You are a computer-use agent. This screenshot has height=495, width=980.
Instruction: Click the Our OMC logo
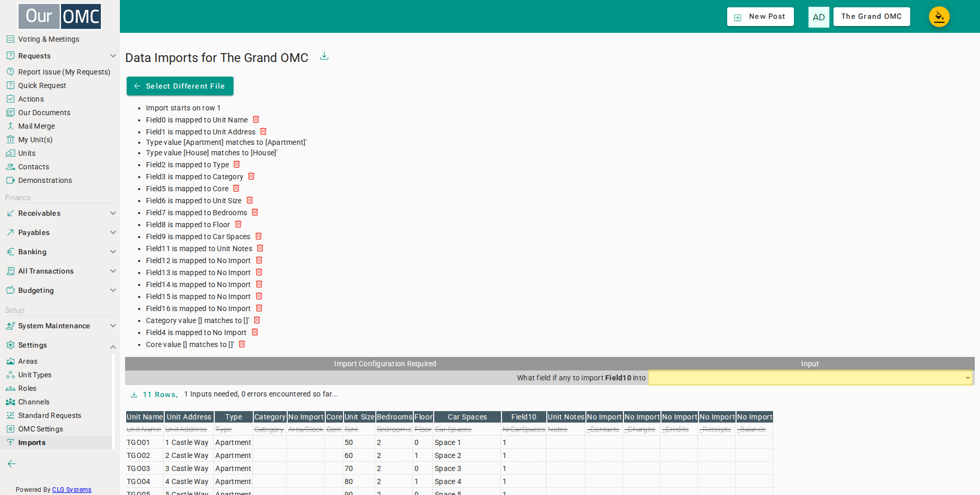[x=60, y=16]
